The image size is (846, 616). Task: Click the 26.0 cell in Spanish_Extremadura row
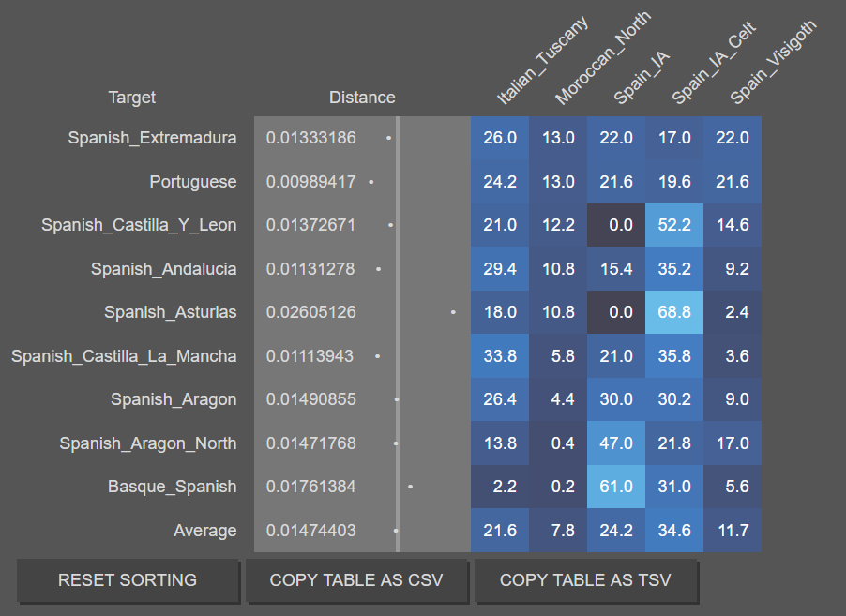click(x=500, y=138)
